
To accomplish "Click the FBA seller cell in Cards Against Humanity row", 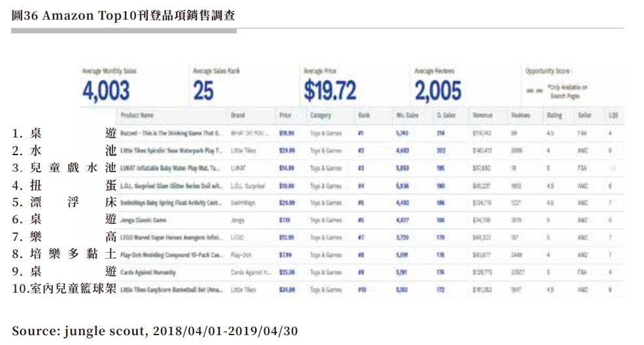I will point(582,272).
